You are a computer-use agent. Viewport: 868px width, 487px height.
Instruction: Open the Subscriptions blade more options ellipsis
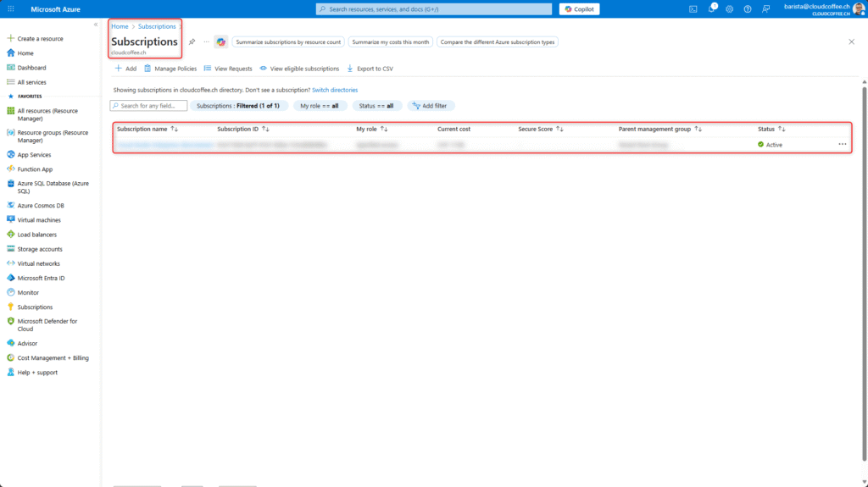point(207,42)
